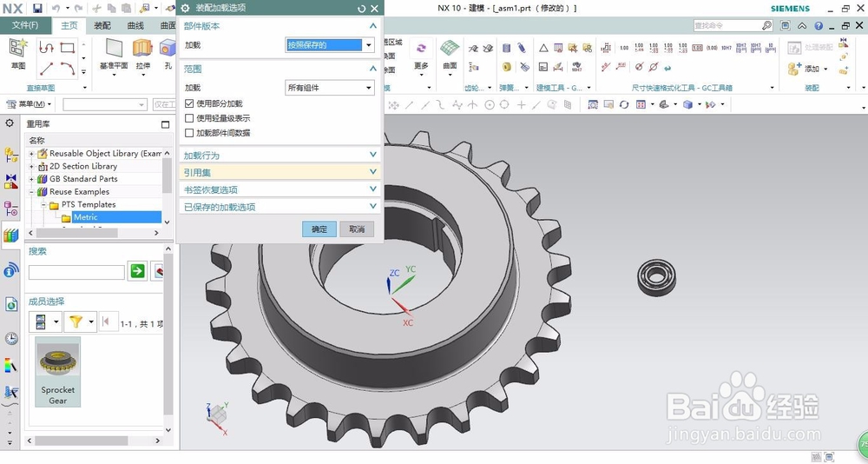Click the blue Help question mark icon
The width and height of the screenshot is (868, 464).
(x=819, y=25)
